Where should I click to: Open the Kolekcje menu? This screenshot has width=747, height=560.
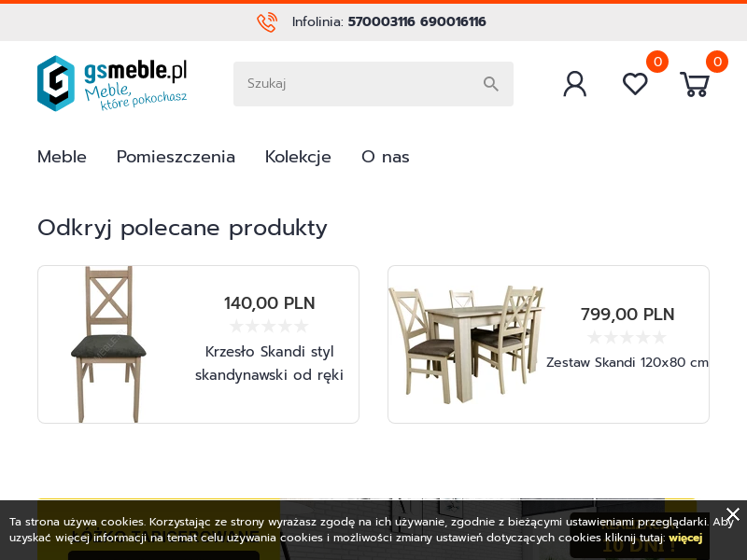pos(298,157)
